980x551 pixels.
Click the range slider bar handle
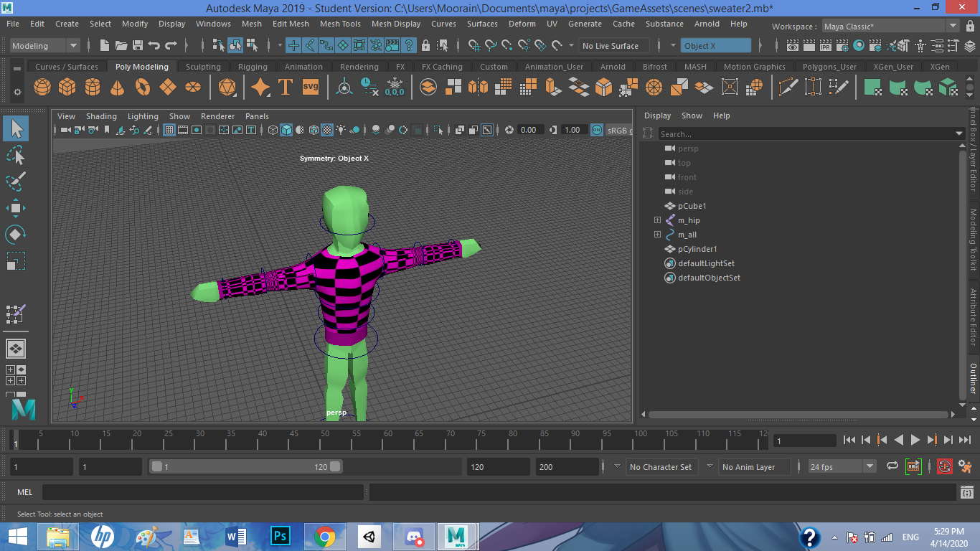click(x=246, y=466)
